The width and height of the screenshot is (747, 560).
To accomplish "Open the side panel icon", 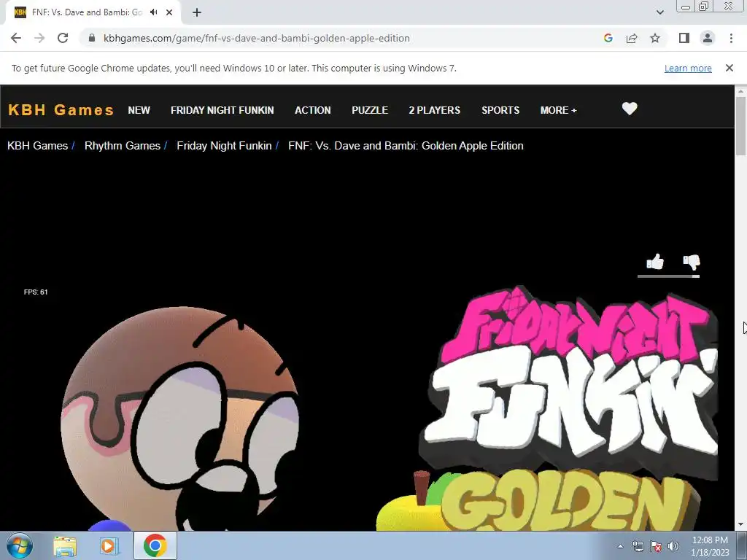I will (x=684, y=38).
